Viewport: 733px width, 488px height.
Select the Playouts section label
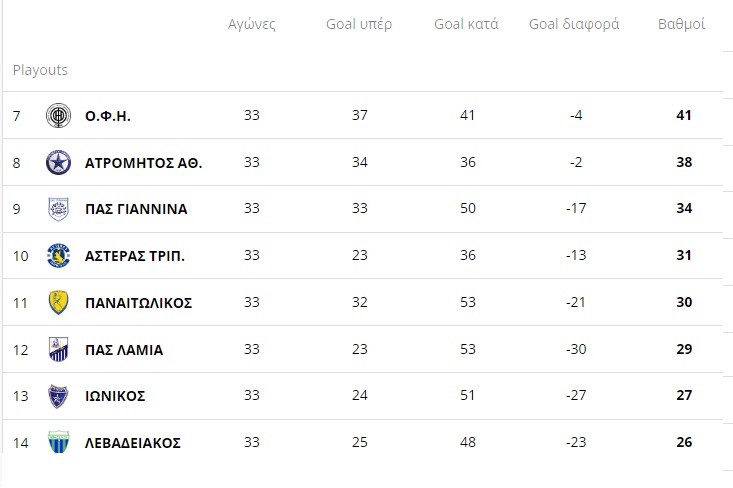(x=40, y=70)
